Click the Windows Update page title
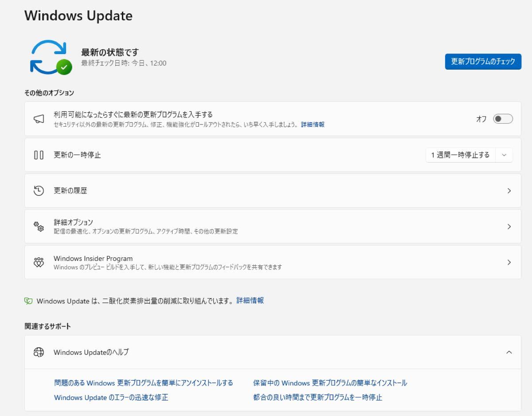The width and height of the screenshot is (532, 416). pyautogui.click(x=78, y=16)
